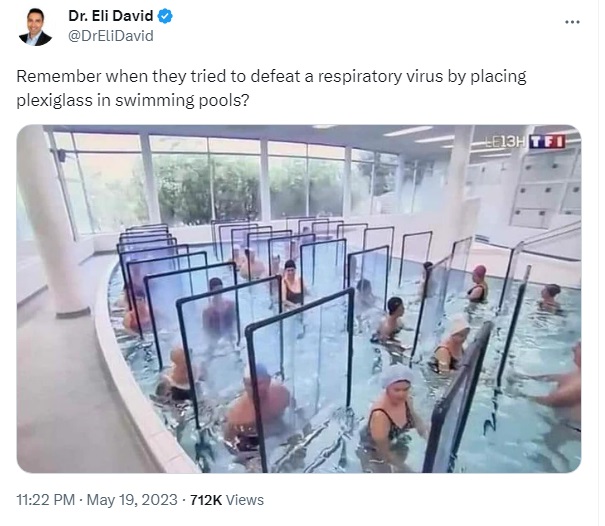The image size is (605, 526).
Task: Open the three-dot more options menu
Action: 572,22
